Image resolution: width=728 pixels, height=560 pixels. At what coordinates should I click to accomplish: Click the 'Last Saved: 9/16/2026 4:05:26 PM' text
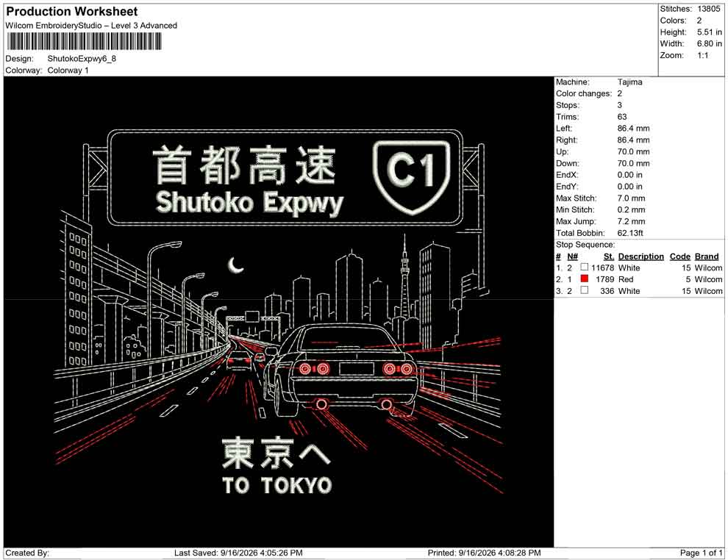pos(238,553)
